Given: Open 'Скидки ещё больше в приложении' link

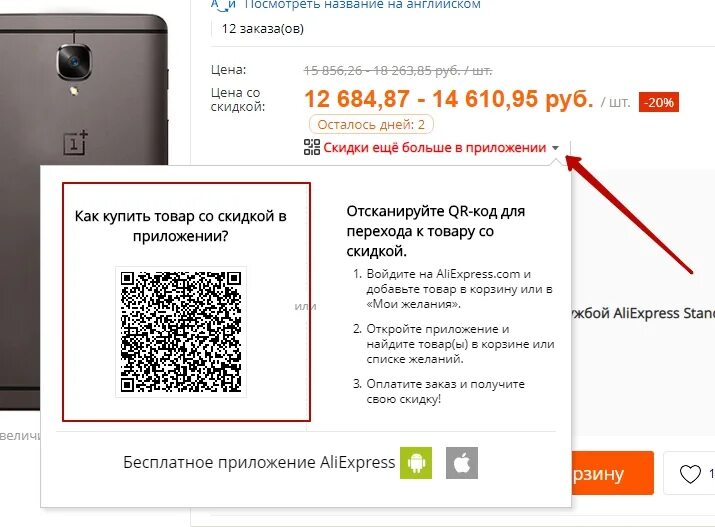Looking at the screenshot, I should coord(435,148).
